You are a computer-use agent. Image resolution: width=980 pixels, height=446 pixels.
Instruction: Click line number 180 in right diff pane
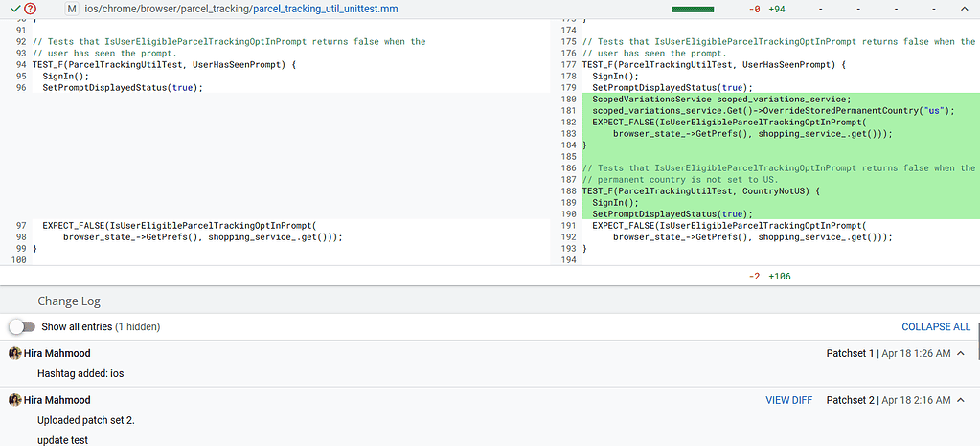point(569,99)
